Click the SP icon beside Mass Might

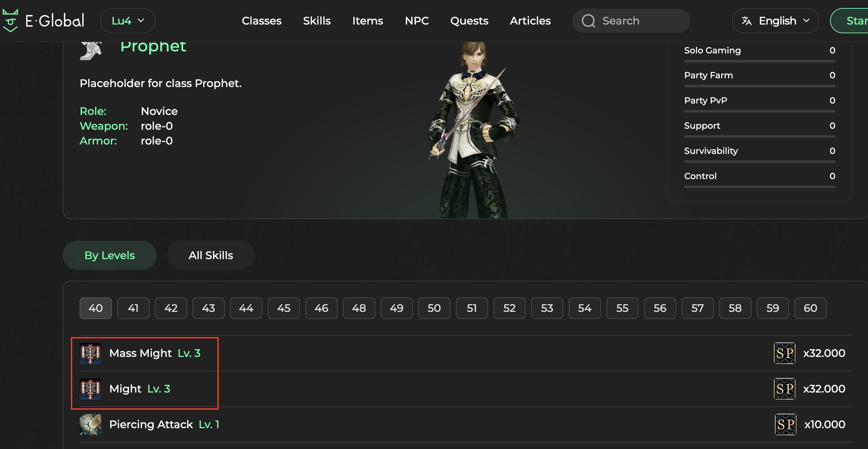tap(784, 353)
